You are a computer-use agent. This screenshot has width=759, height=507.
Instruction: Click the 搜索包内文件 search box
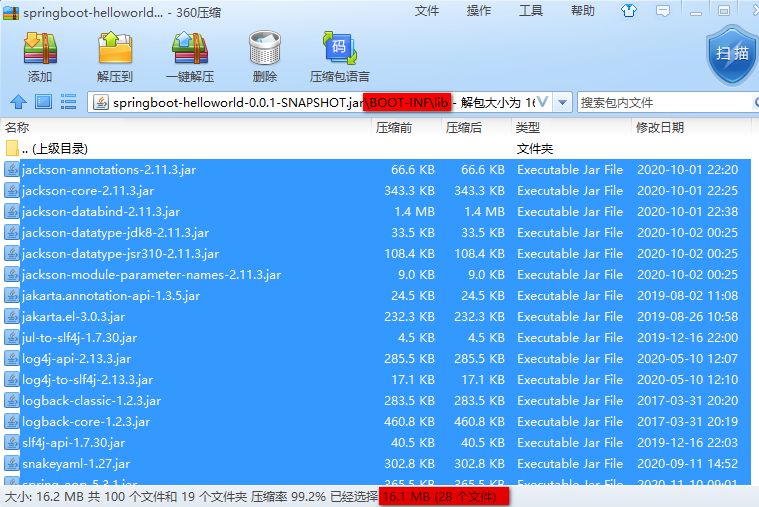[666, 103]
